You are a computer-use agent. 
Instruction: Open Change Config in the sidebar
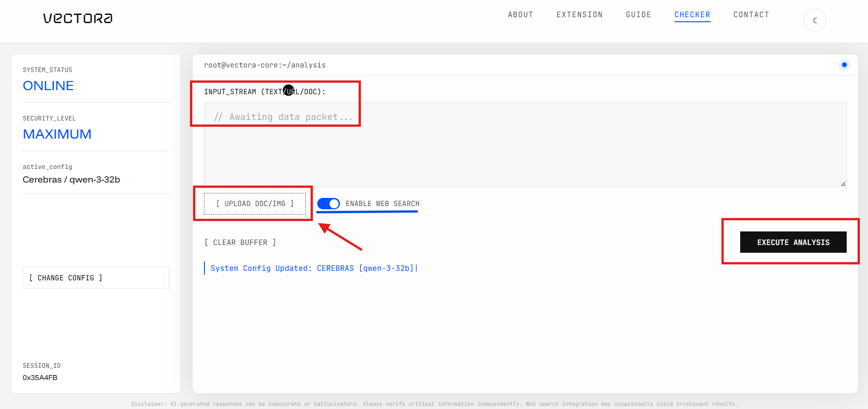[x=96, y=278]
